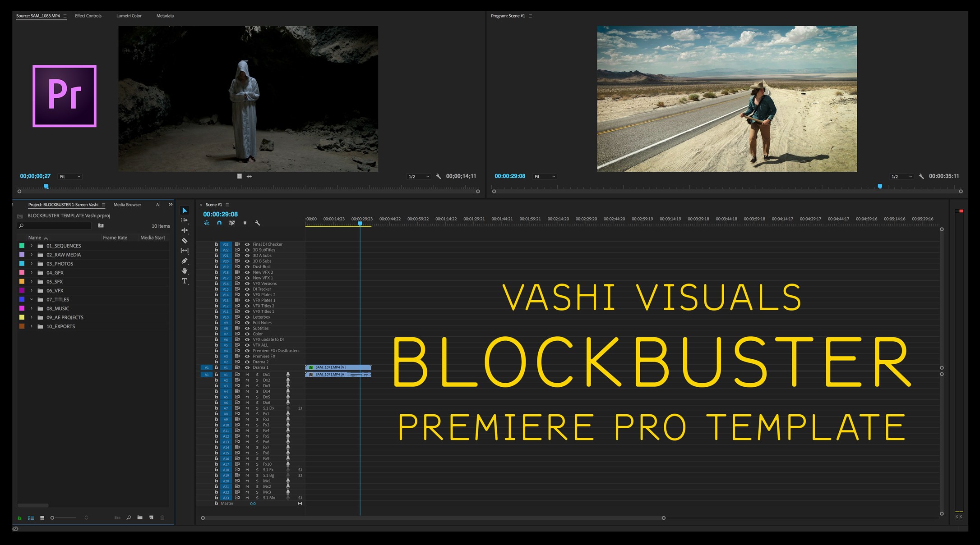Screen dimensions: 980x545
Task: Toggle eye on Dust-Bust track
Action: [x=247, y=267]
